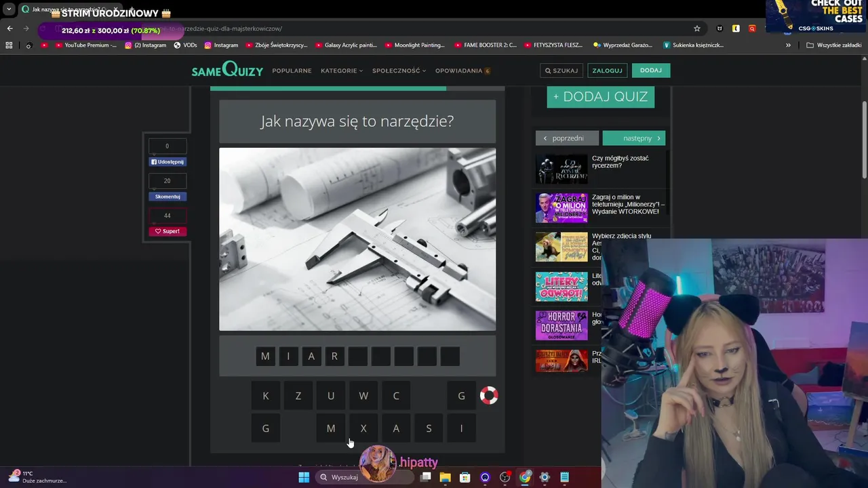Screen dimensions: 868x488
Task: Pick the letter X tile
Action: [x=363, y=428]
